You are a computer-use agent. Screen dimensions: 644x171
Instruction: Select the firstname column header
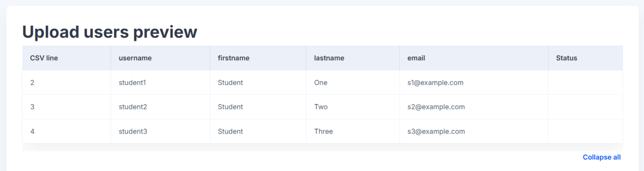tap(258, 58)
